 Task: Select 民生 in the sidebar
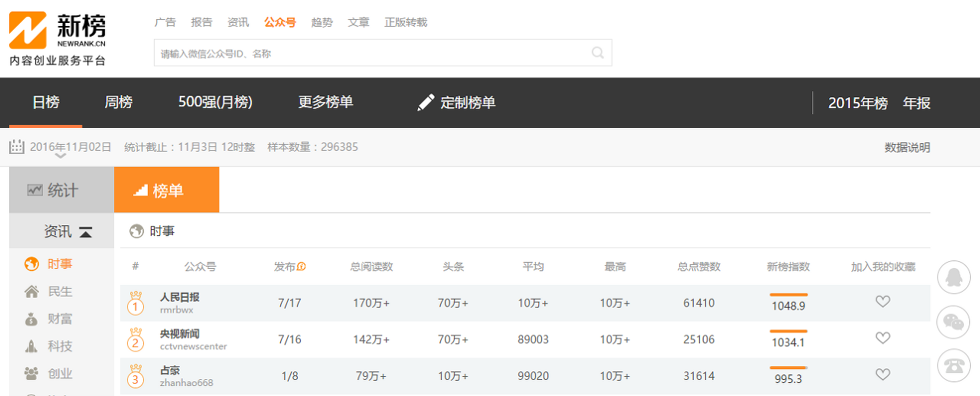[x=60, y=292]
